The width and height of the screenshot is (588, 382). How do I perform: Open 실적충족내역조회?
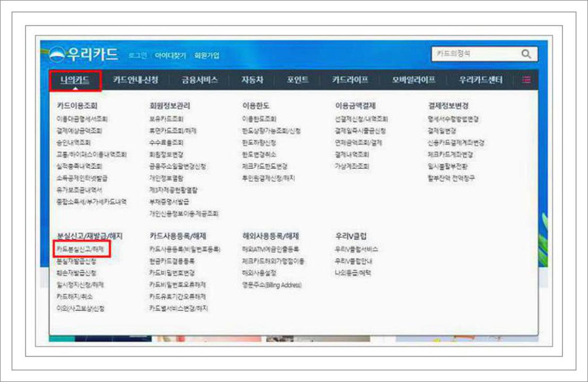[79, 166]
